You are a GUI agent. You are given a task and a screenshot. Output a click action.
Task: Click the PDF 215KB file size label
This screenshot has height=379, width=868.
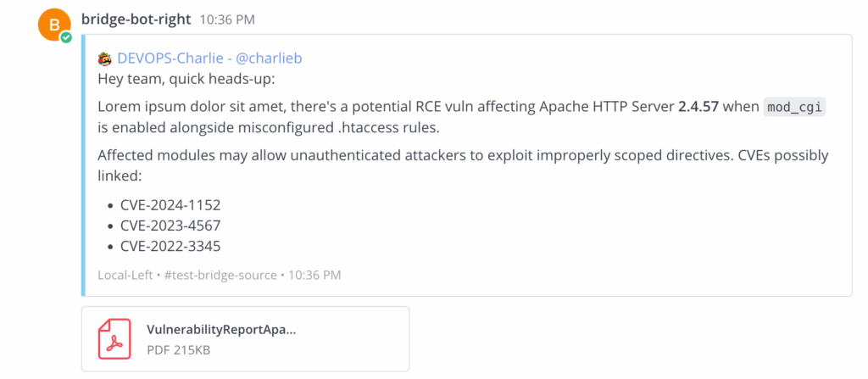(x=178, y=350)
